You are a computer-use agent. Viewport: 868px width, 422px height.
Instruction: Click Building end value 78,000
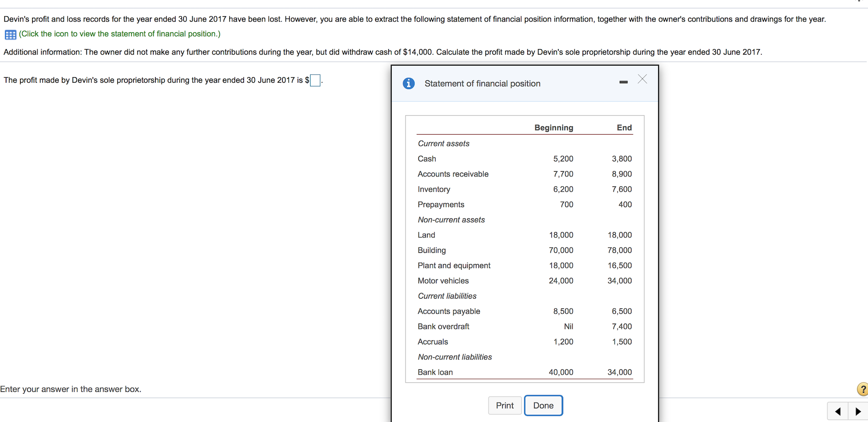(x=620, y=250)
